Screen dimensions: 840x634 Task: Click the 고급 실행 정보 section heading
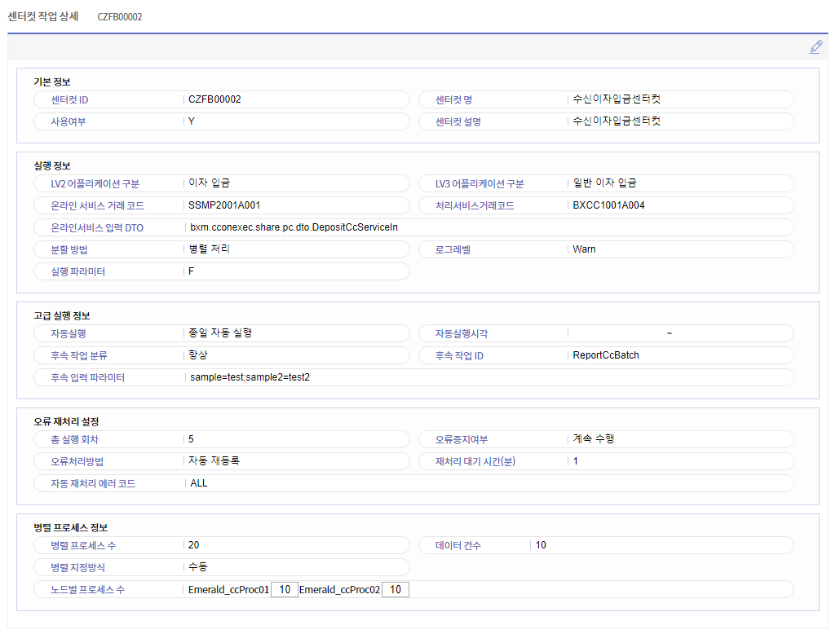click(x=62, y=316)
